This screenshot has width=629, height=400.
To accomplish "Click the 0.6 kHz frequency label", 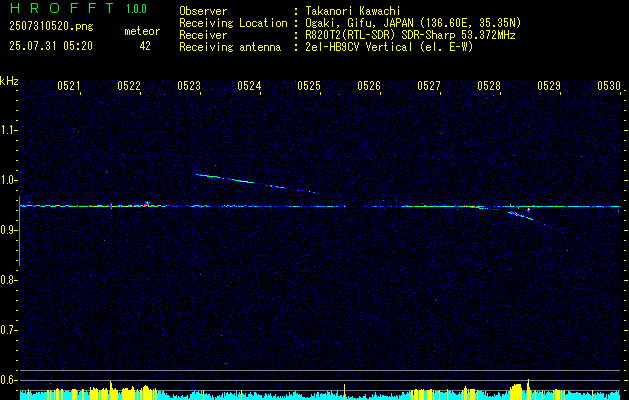I will click(8, 380).
